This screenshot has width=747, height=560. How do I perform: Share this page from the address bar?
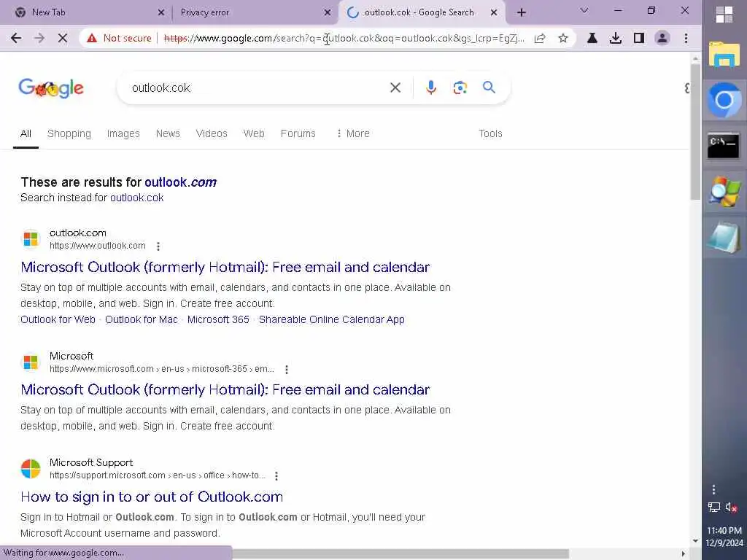pyautogui.click(x=540, y=38)
